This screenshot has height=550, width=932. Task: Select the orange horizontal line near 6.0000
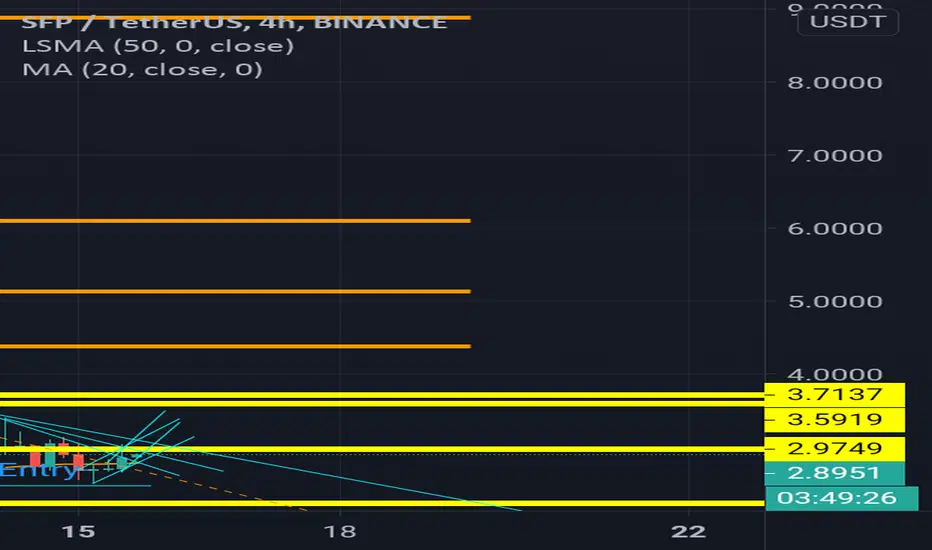(x=235, y=221)
